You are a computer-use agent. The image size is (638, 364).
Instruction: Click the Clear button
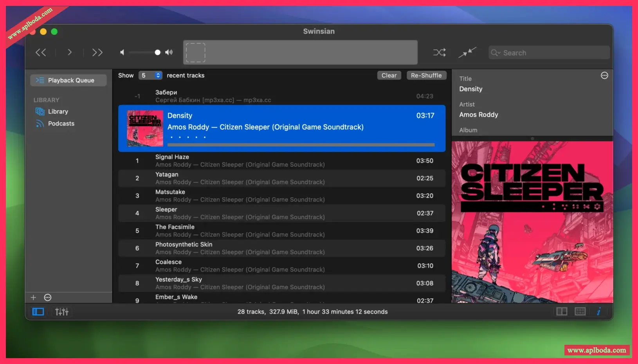point(389,76)
